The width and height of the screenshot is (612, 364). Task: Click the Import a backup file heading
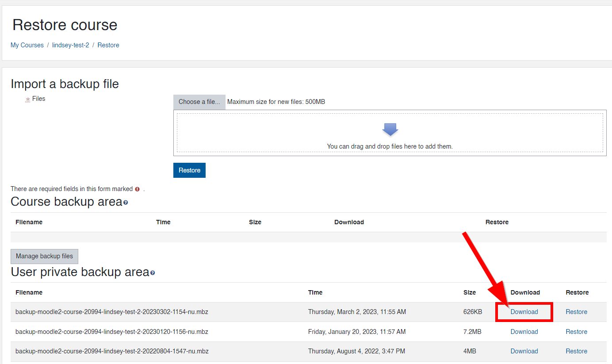[x=65, y=84]
